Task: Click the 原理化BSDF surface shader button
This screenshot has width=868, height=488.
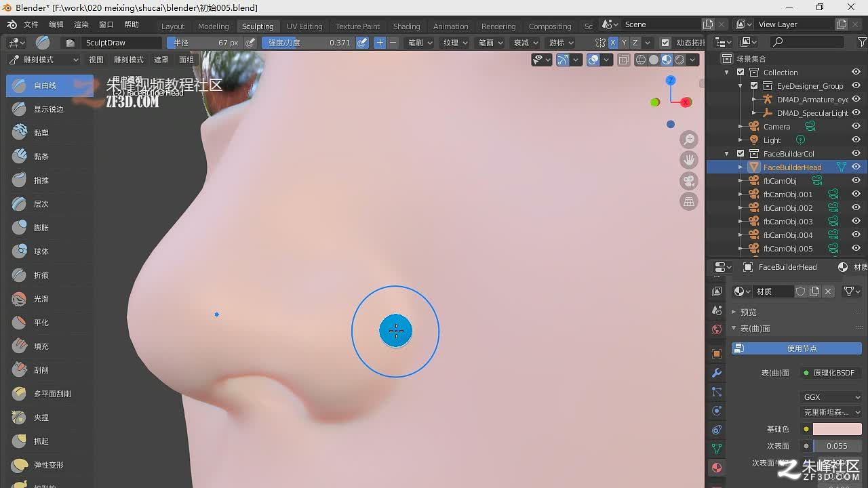Action: 831,373
